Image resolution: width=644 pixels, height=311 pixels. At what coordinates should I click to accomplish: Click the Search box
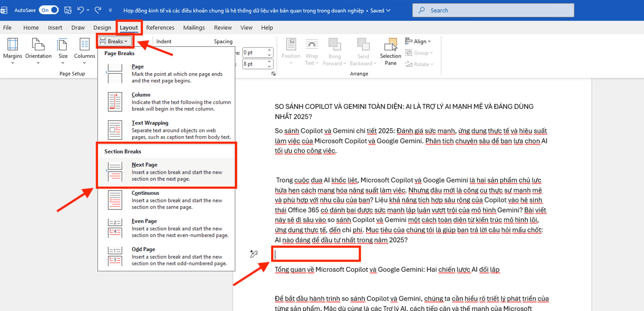(493, 10)
